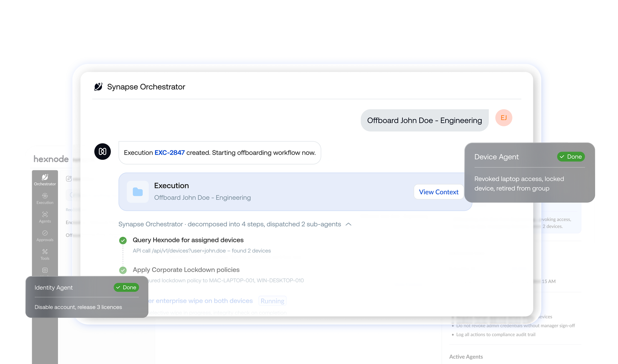Click the Running status tag
This screenshot has height=364, width=618.
pos(272,301)
